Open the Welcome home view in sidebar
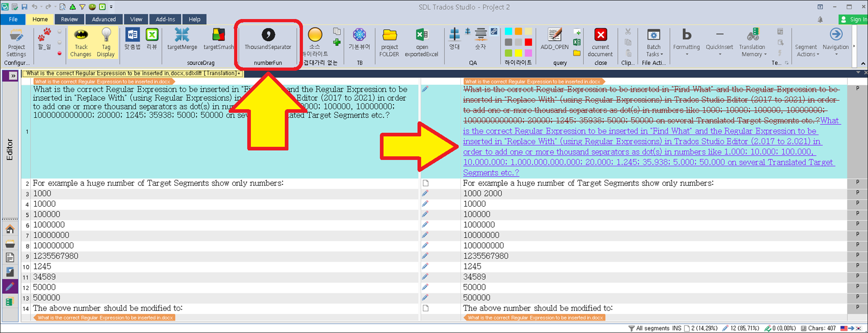The height and width of the screenshot is (333, 868). [10, 229]
